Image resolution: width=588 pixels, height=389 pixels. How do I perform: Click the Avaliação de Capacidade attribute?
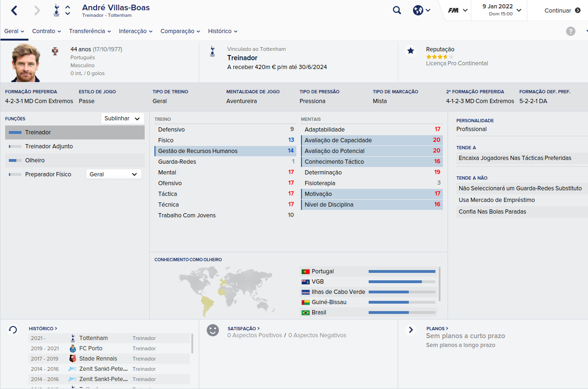pyautogui.click(x=372, y=140)
